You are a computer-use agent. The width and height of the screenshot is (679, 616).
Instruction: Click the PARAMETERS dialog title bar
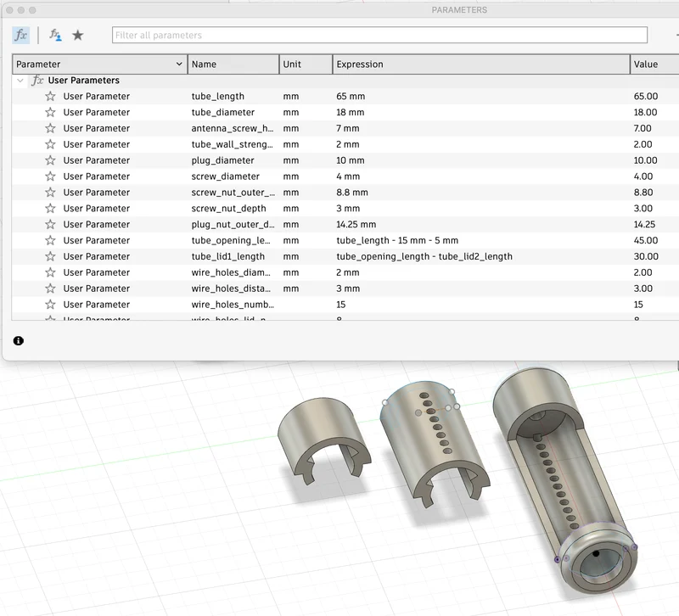pyautogui.click(x=459, y=9)
